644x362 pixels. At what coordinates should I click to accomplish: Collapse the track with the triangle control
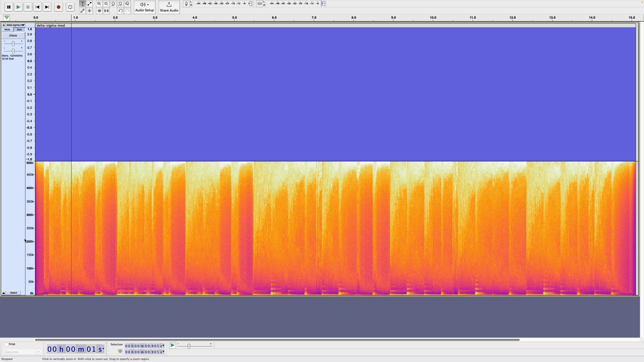pyautogui.click(x=3, y=293)
